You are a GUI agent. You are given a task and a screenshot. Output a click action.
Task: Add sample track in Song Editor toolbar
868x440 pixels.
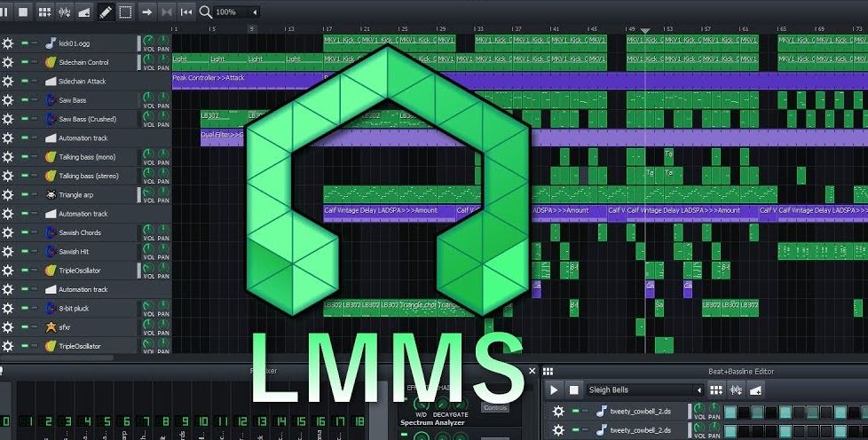tap(64, 12)
